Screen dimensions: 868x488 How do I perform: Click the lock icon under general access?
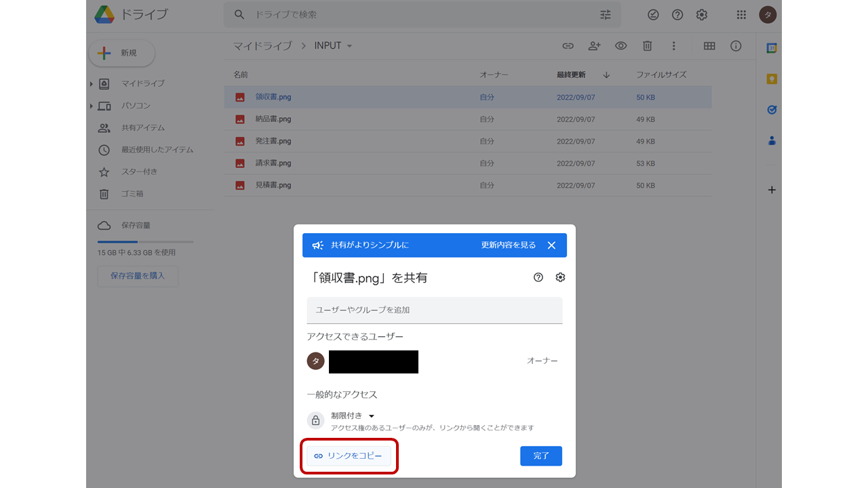coord(315,421)
